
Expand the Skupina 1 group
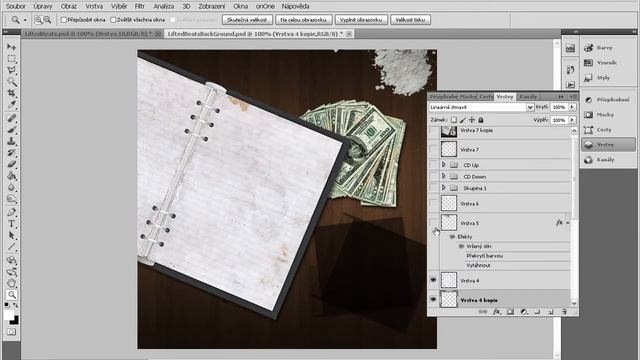(x=444, y=188)
